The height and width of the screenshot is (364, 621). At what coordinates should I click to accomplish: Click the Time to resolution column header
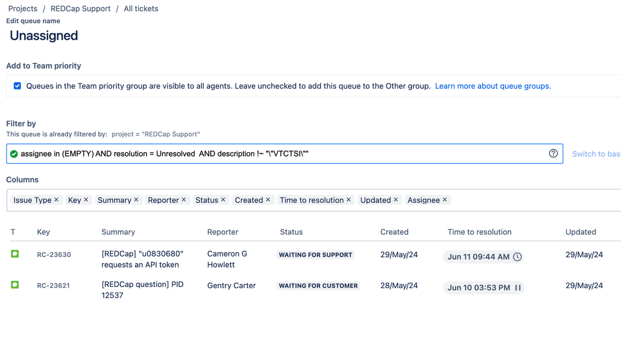coord(479,232)
